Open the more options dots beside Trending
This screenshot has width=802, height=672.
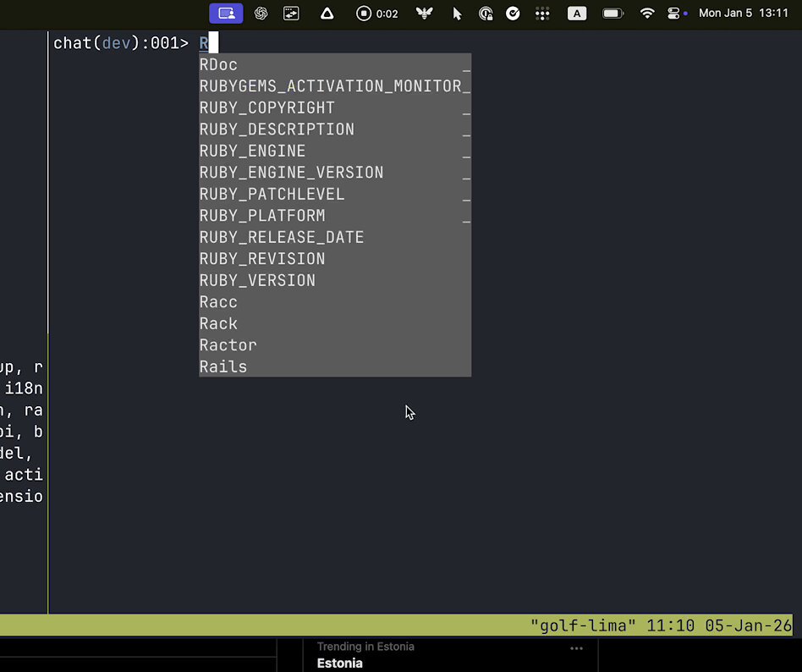(576, 648)
